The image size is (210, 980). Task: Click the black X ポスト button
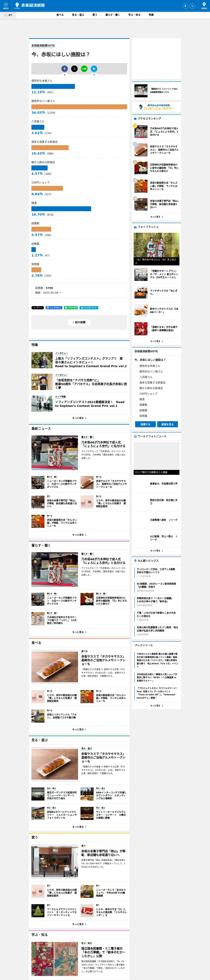[38, 307]
